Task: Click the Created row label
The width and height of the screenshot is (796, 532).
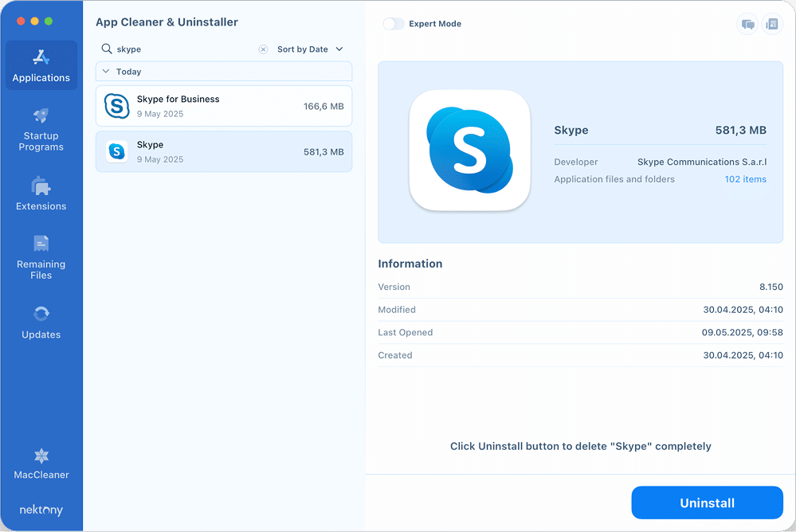Action: click(x=395, y=355)
